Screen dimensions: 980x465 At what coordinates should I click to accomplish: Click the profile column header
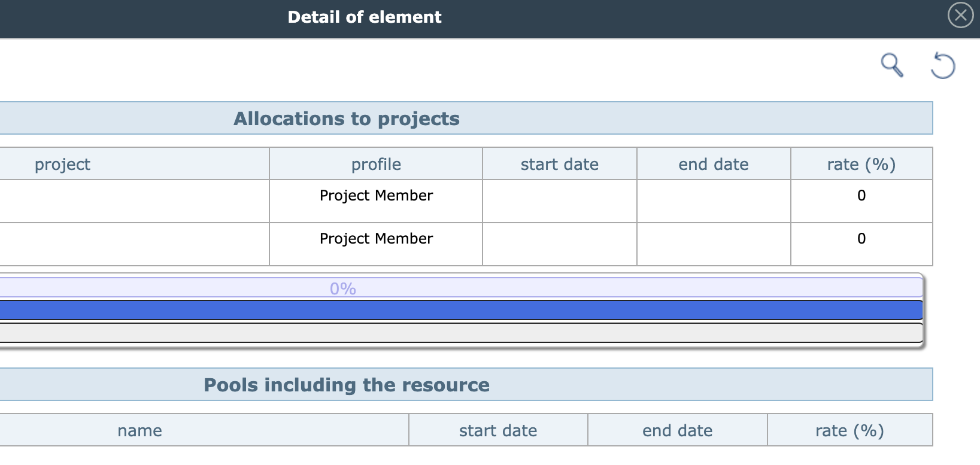click(x=376, y=164)
